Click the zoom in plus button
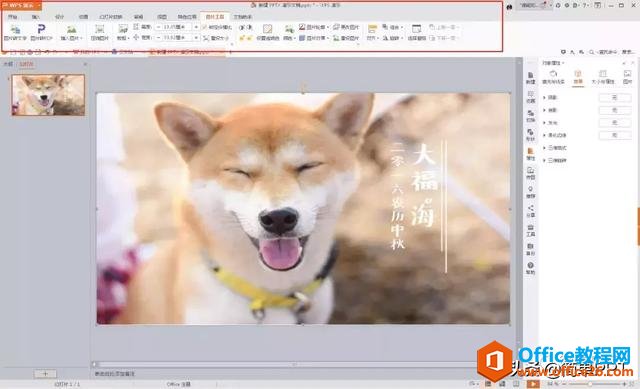The height and width of the screenshot is (389, 640). 624,384
